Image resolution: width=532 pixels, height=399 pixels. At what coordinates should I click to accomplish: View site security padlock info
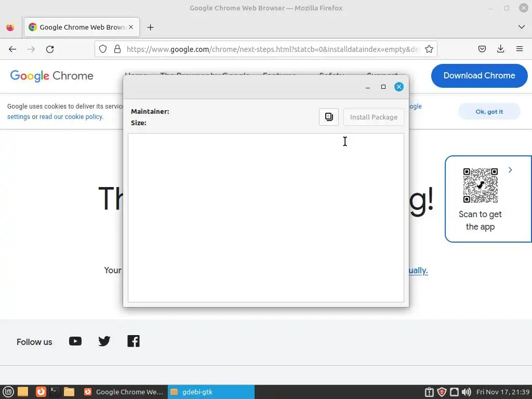(117, 49)
